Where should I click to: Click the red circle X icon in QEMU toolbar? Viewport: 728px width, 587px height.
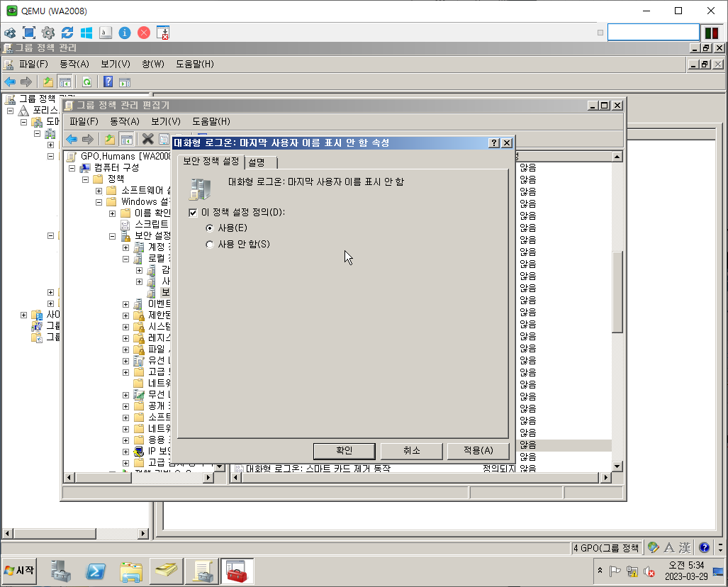point(144,33)
